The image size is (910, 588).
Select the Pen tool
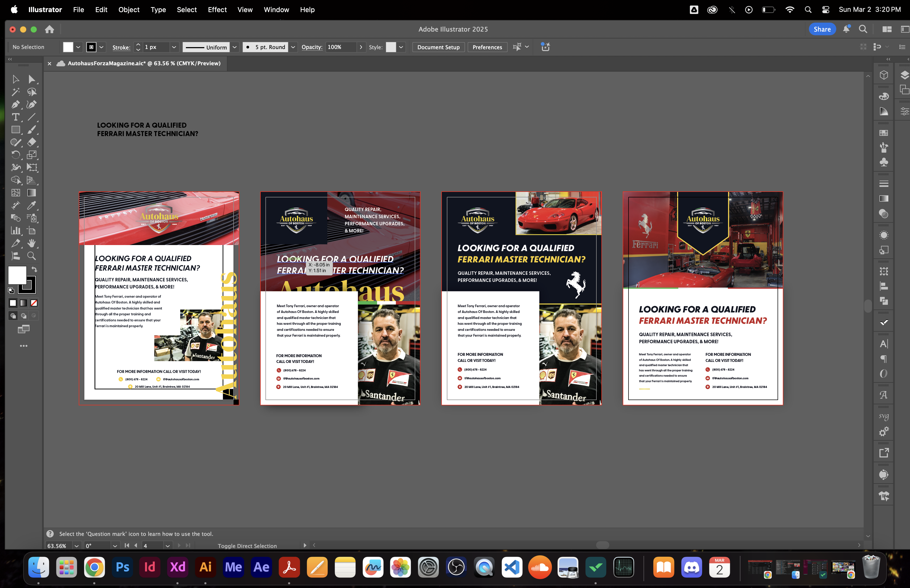coord(15,104)
